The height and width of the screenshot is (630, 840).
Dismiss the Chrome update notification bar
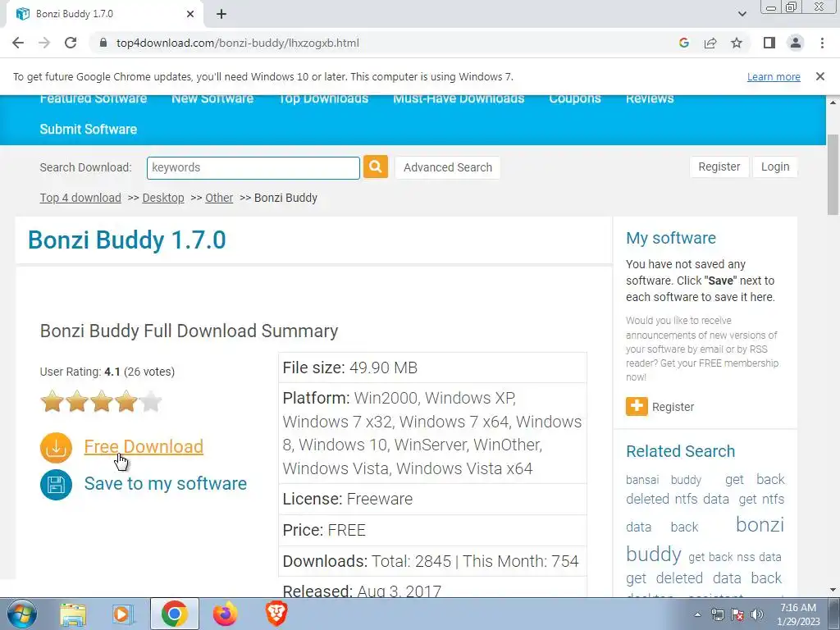[x=819, y=76]
